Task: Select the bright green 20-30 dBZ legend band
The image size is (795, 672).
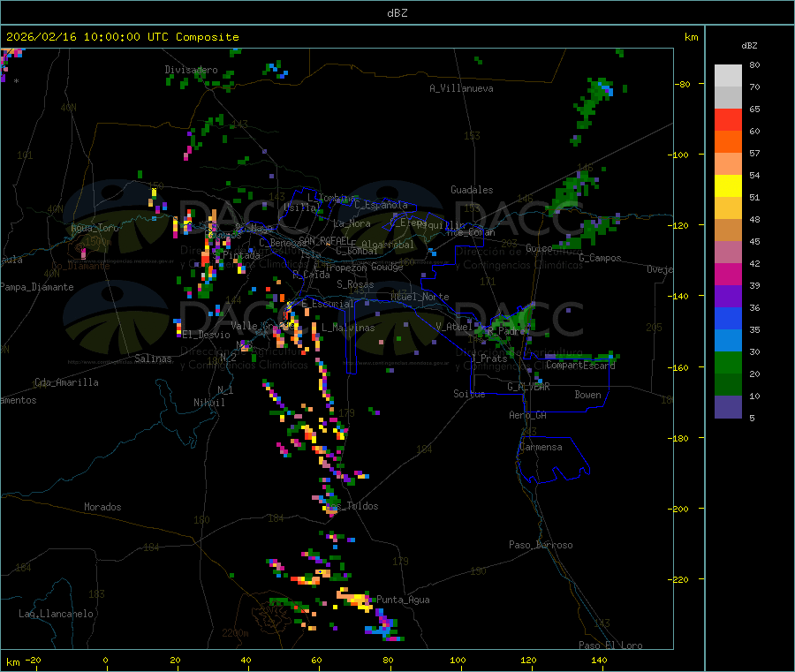Action: tap(728, 362)
